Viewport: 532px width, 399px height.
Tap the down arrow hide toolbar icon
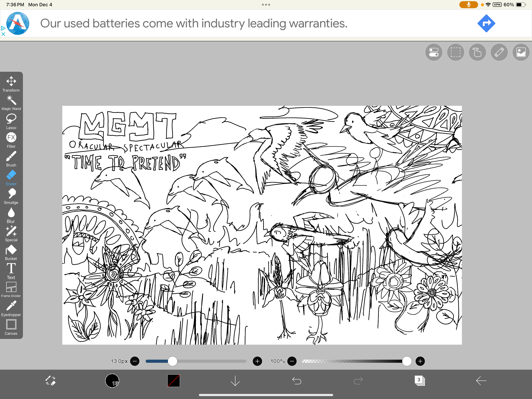coord(235,381)
